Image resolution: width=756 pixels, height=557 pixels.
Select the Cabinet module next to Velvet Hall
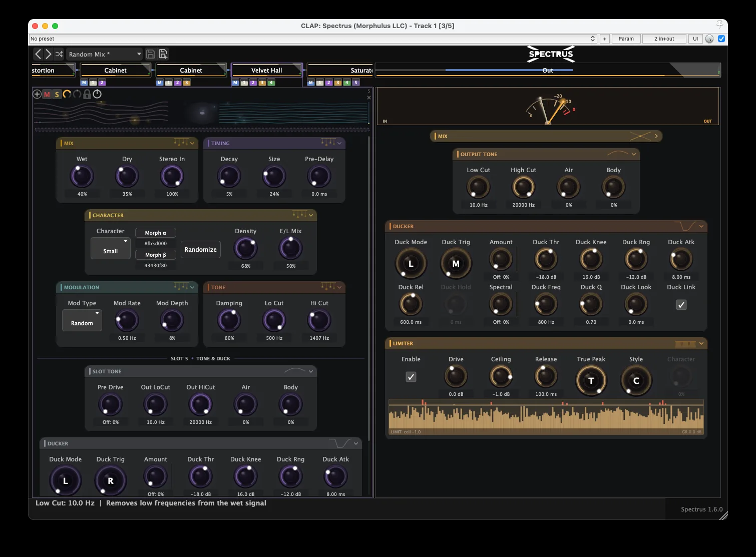coord(191,70)
